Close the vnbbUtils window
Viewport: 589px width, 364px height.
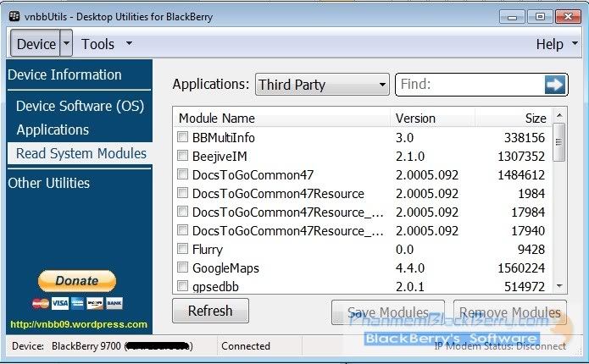568,17
